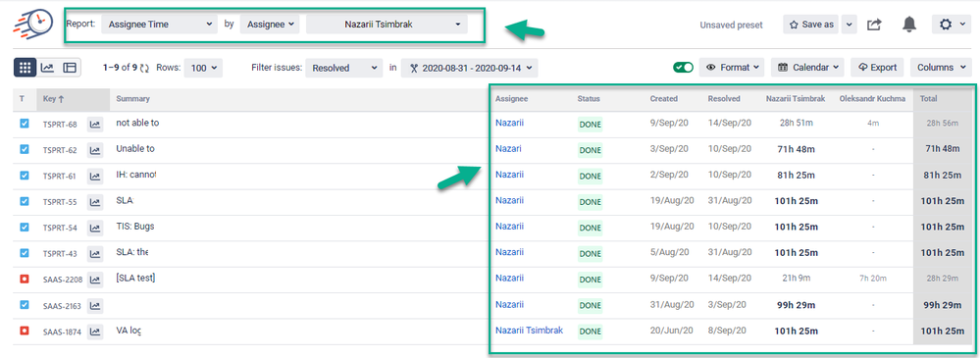Click the Export button

tap(878, 68)
